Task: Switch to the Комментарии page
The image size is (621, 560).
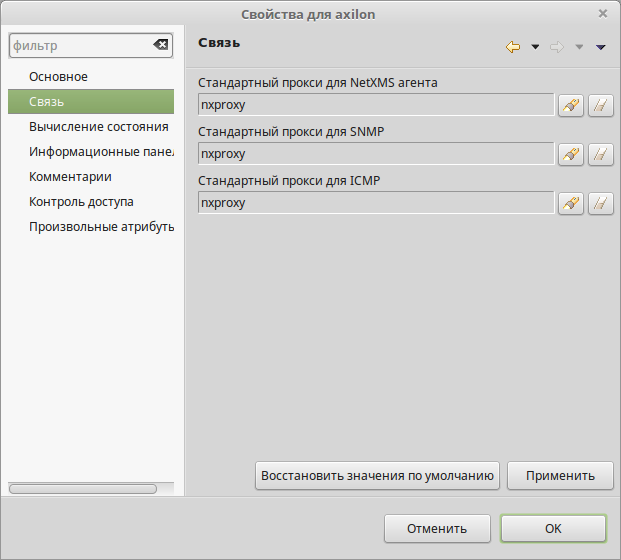Action: 70,177
